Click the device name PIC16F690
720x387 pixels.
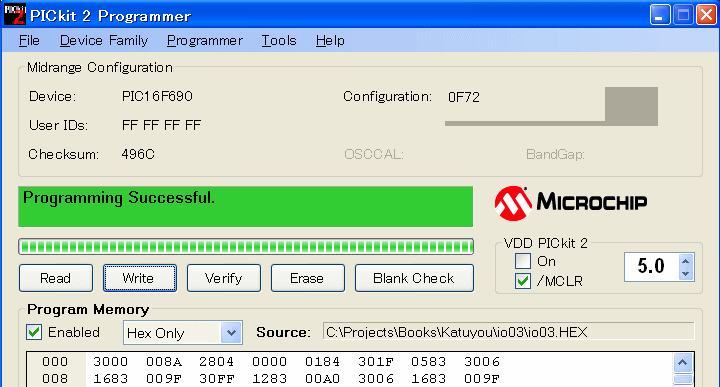[157, 96]
